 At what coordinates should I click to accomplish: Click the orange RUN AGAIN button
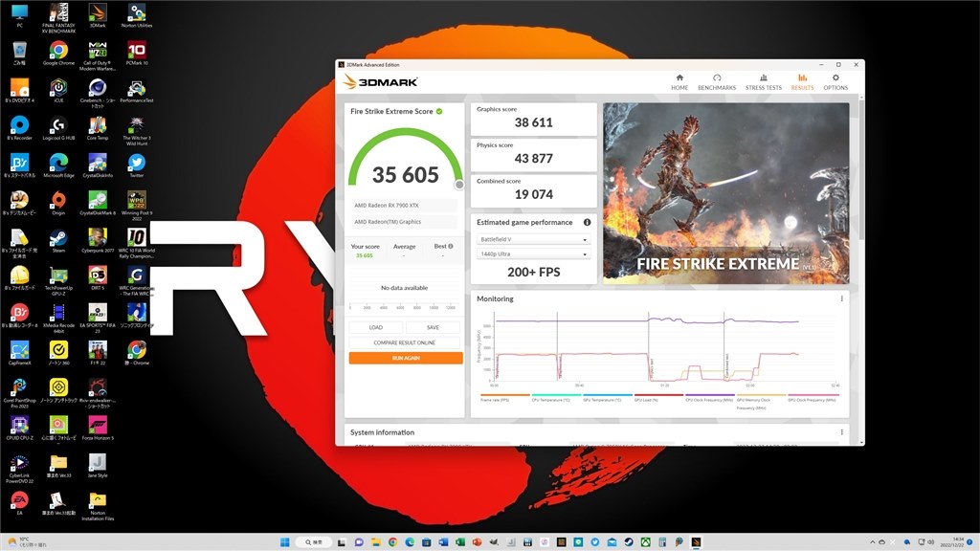click(406, 358)
